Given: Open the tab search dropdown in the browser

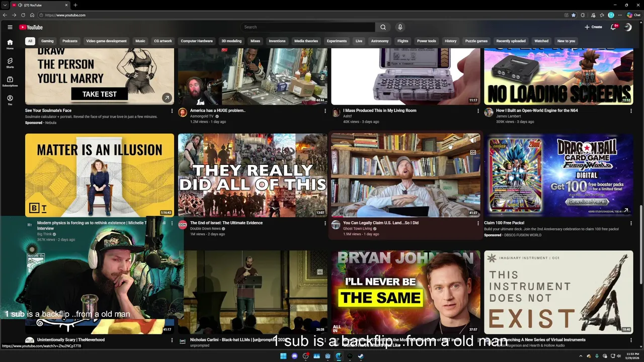Looking at the screenshot, I should coord(5,5).
